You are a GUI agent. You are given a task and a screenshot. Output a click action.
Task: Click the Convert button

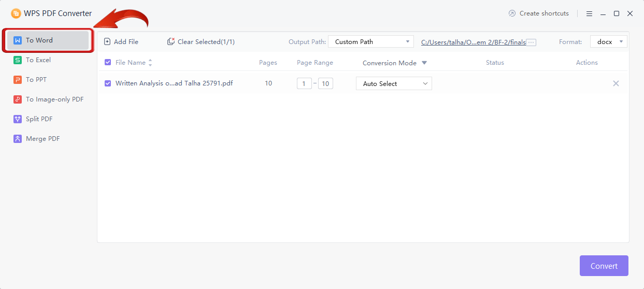point(604,266)
